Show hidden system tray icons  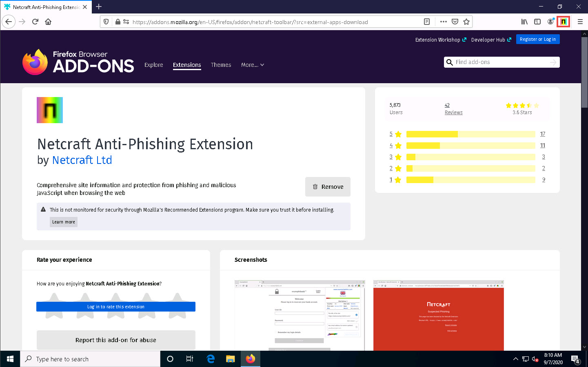coord(515,359)
